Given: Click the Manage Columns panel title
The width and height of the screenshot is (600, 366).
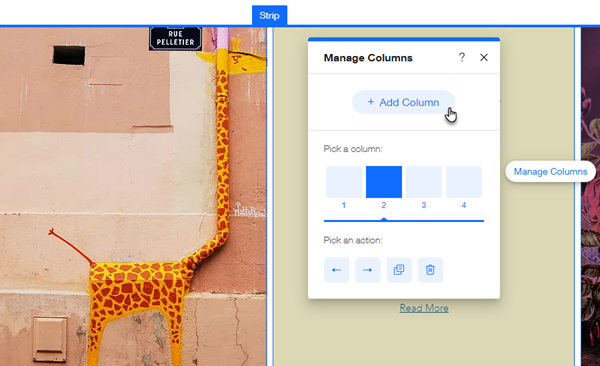Looking at the screenshot, I should coord(368,58).
